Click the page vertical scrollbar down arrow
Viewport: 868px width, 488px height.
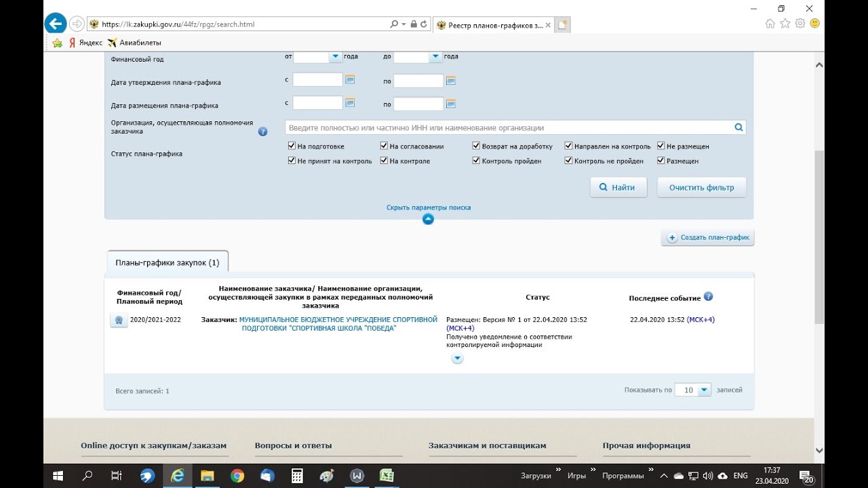pos(819,450)
